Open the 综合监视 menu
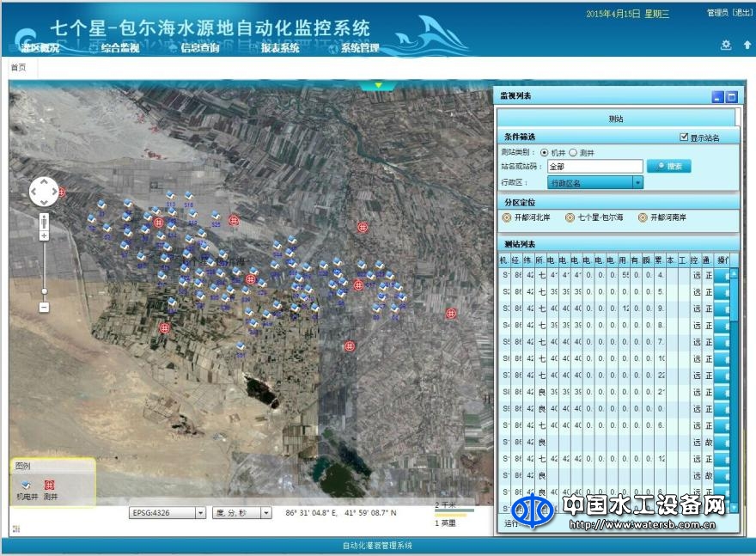The height and width of the screenshot is (556, 756). point(119,48)
